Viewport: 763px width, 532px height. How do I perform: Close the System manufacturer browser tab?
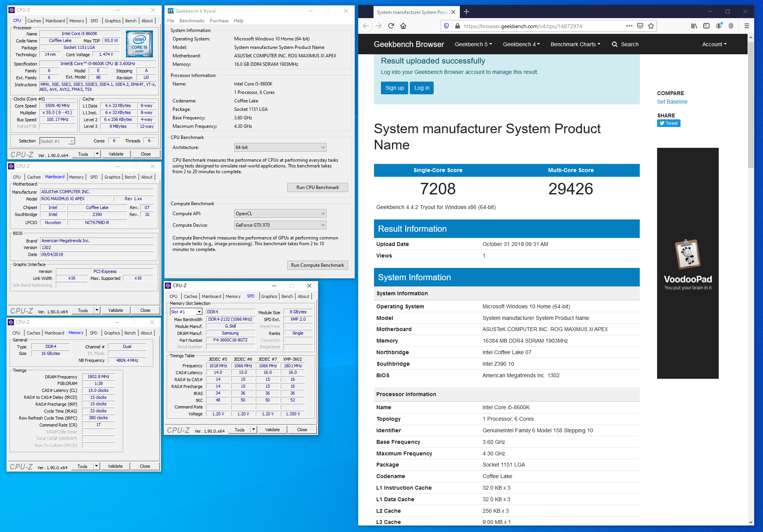pyautogui.click(x=453, y=12)
